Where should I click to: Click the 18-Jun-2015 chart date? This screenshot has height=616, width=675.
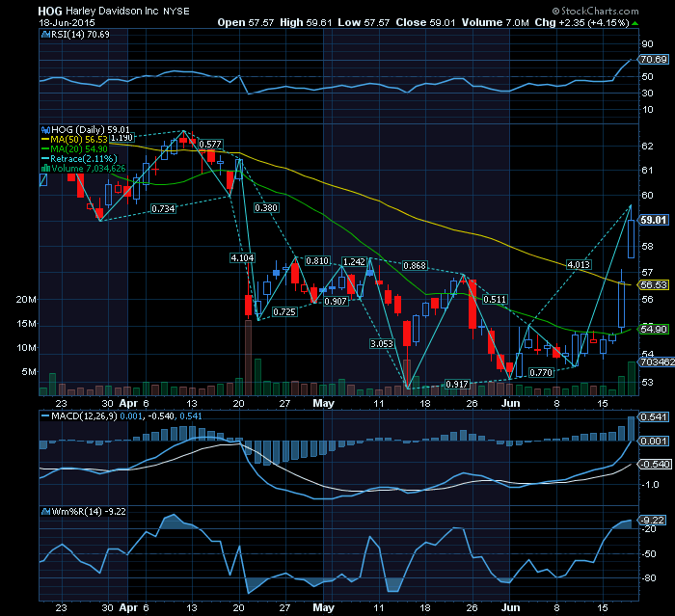coord(67,23)
